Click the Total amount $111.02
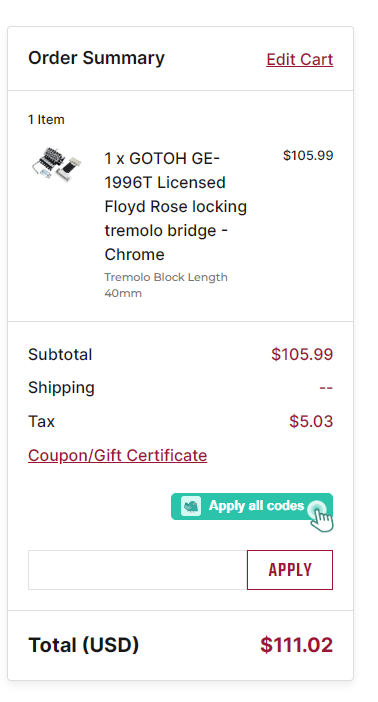 pos(296,645)
